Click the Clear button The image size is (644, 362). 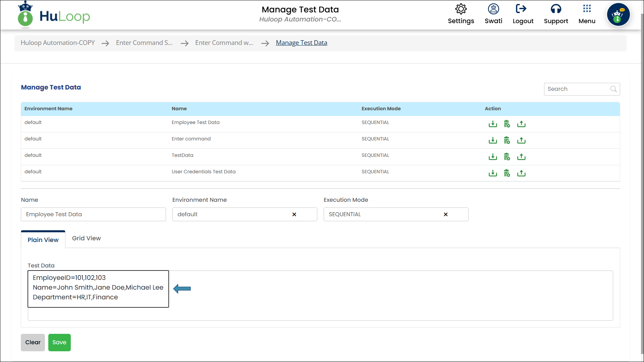tap(33, 343)
